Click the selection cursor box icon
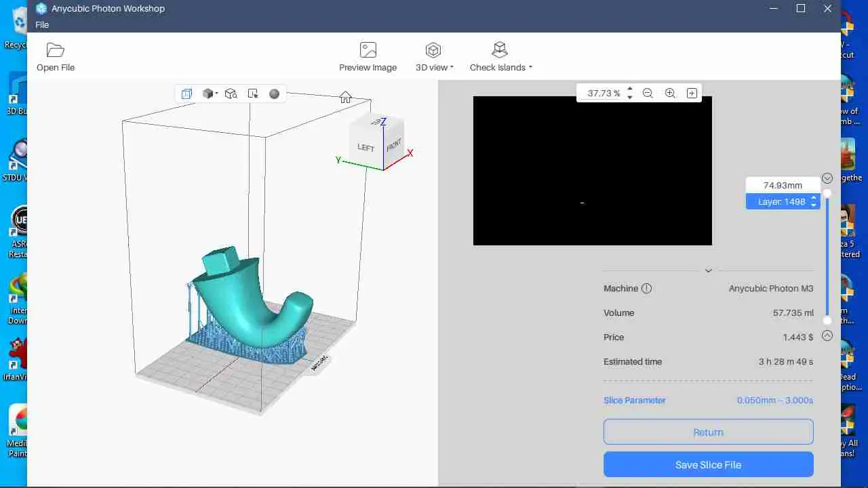 [x=253, y=94]
